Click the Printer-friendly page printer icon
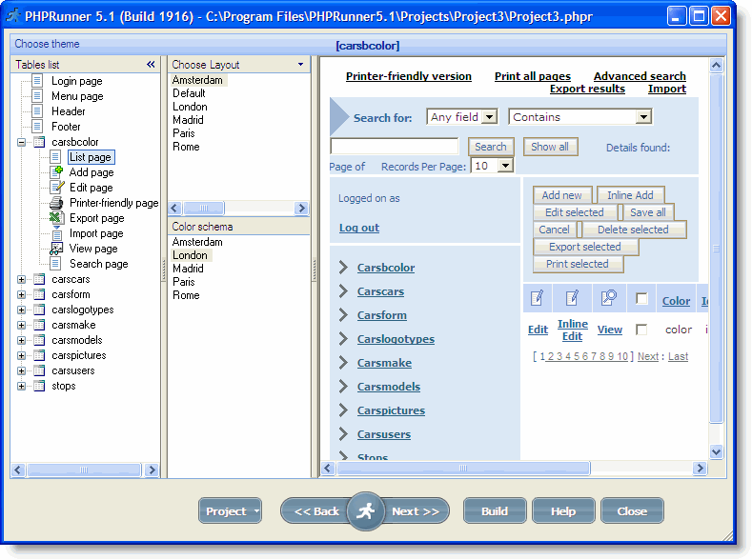752x560 pixels. (x=56, y=203)
